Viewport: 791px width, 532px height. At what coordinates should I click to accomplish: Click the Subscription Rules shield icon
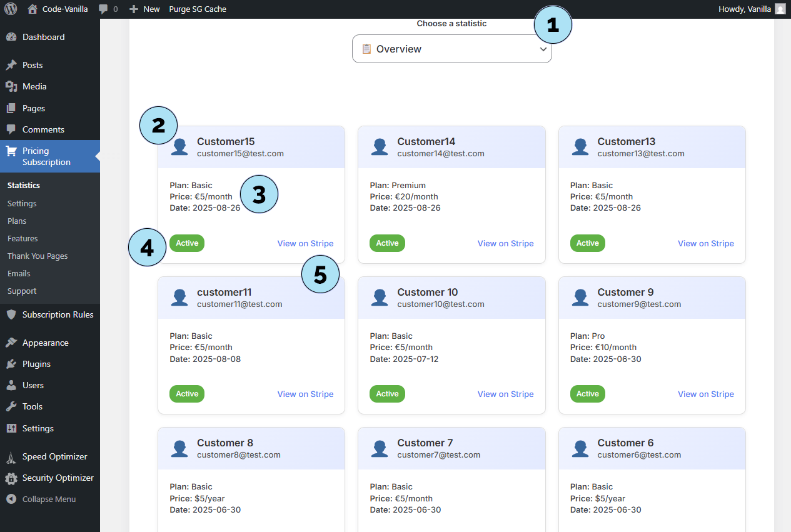(11, 314)
